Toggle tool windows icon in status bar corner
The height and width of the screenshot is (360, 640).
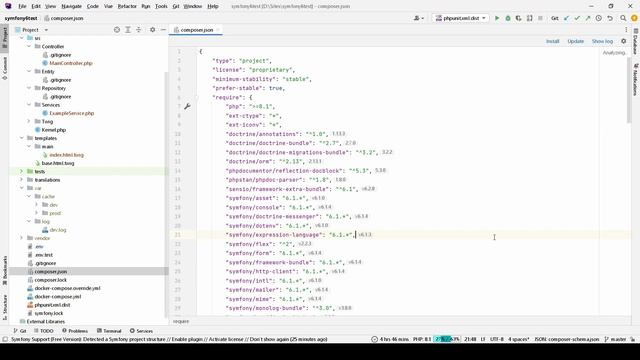(x=5, y=339)
